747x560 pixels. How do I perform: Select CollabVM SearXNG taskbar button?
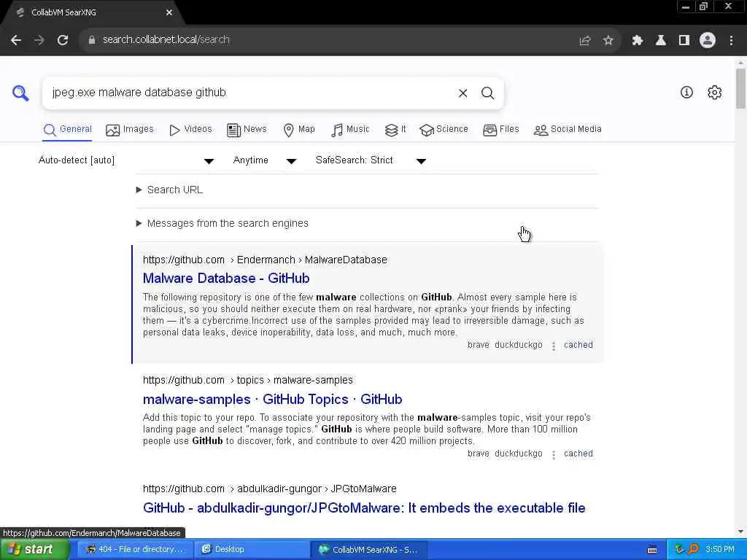[x=368, y=550]
